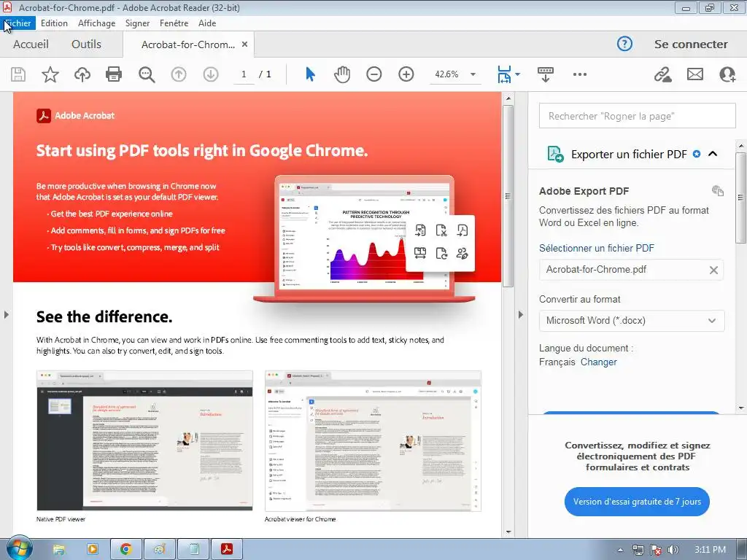Screen dimensions: 747x560
Task: Add the document to favorites with star icon
Action: (50, 74)
